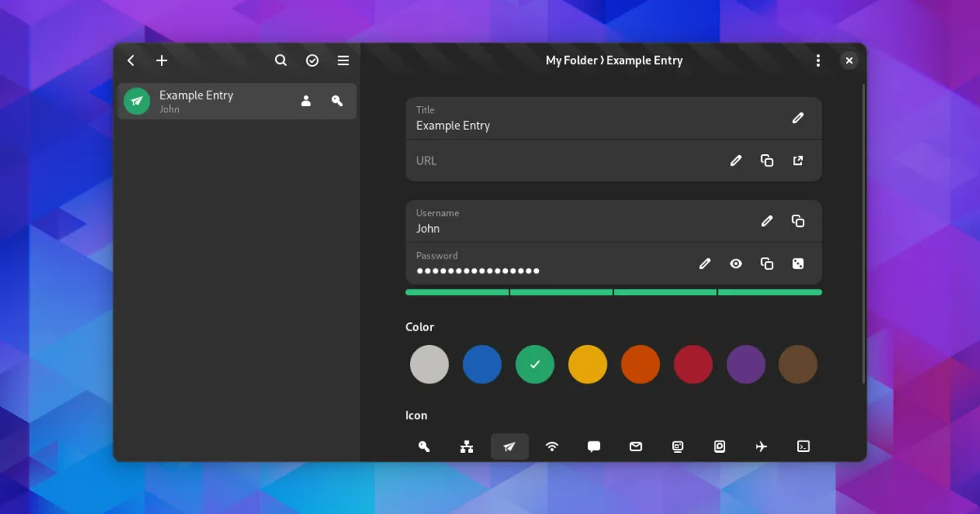Select Example Entry in the sidebar
Viewport: 980px width, 514px height.
point(212,101)
